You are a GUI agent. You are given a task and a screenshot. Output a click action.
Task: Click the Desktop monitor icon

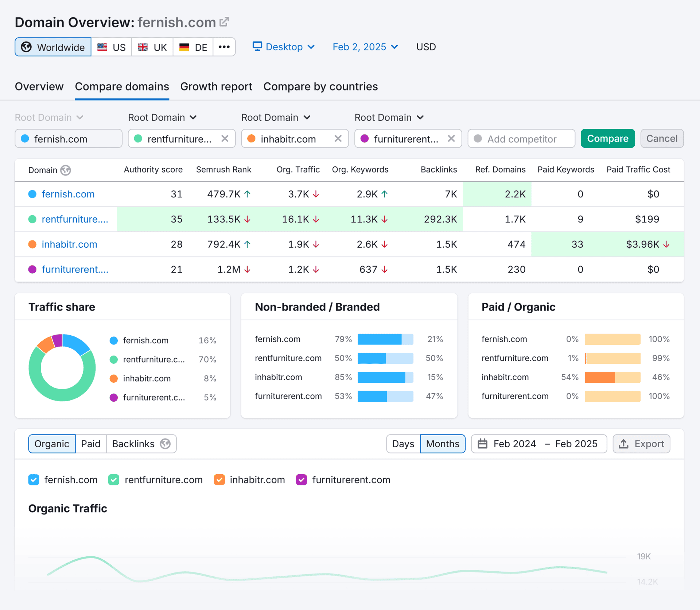(257, 46)
